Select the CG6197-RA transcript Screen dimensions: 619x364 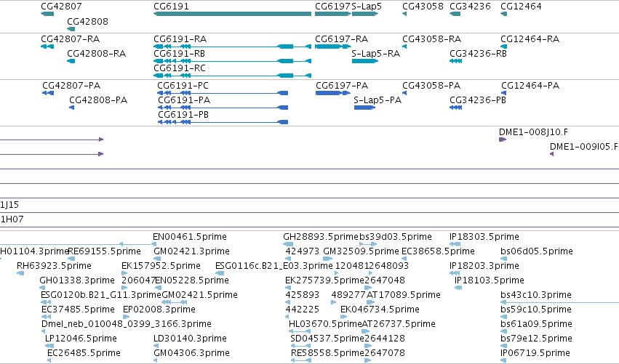333,46
